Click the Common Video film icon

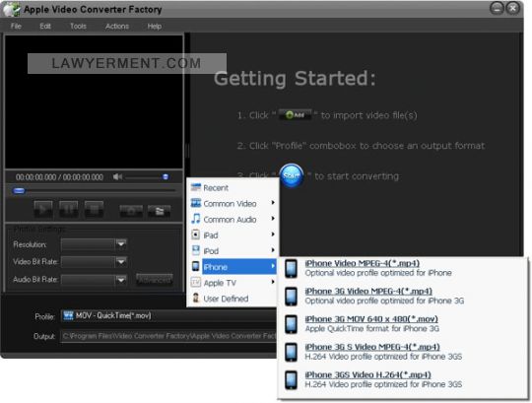pos(196,203)
